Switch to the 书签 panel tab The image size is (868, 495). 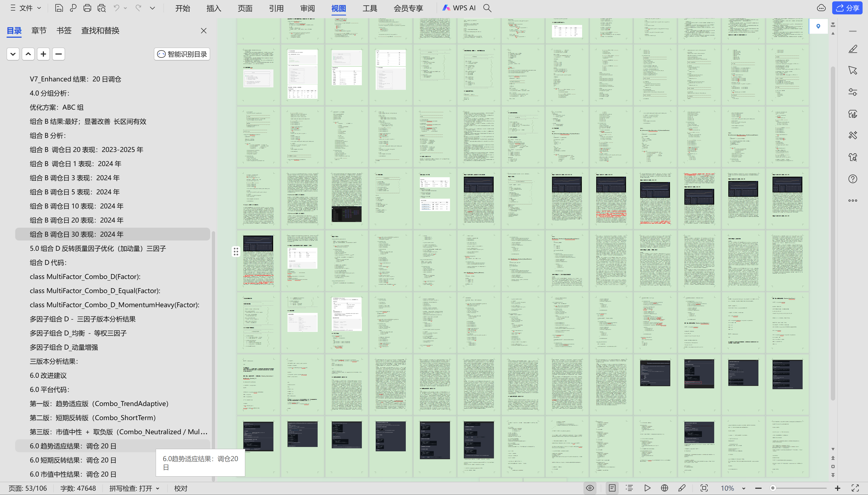click(64, 31)
